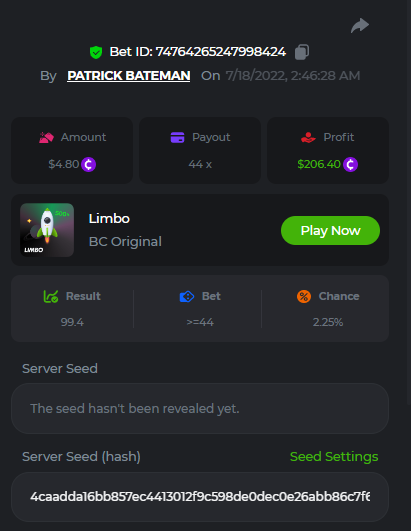Click the green Result chart icon

pyautogui.click(x=51, y=296)
